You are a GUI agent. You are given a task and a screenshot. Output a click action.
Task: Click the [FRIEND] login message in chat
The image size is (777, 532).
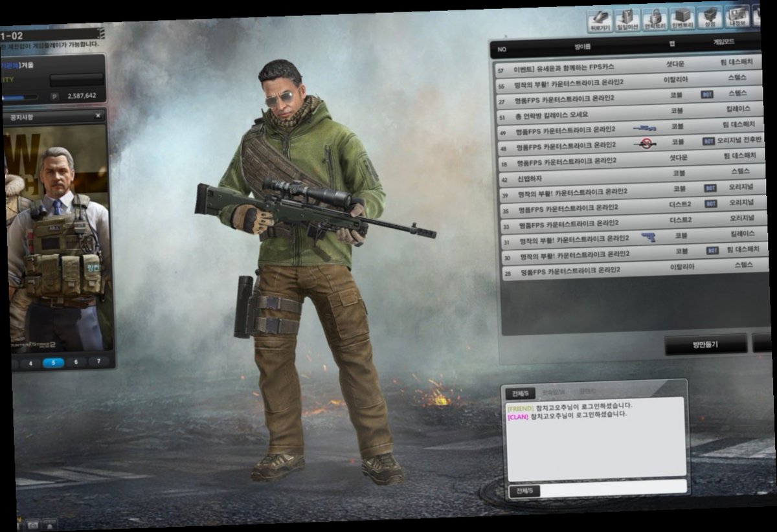pos(570,406)
